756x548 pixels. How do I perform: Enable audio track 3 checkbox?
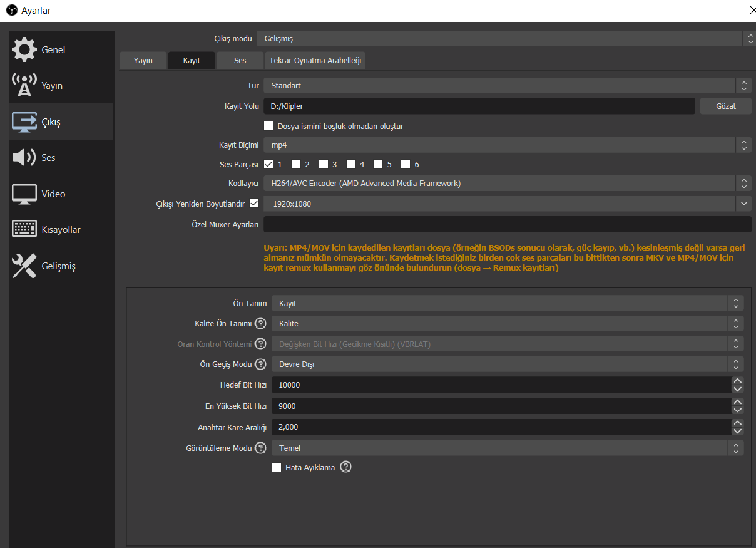(x=324, y=164)
